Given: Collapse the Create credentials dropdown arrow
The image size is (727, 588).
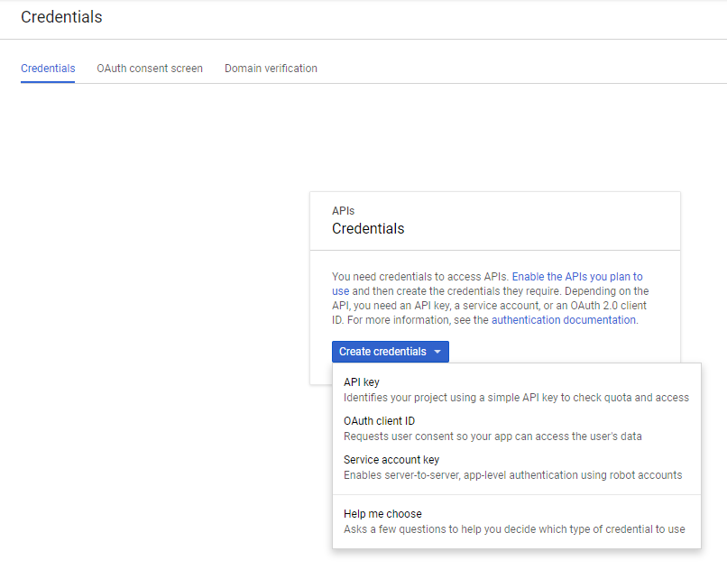Looking at the screenshot, I should coord(437,352).
